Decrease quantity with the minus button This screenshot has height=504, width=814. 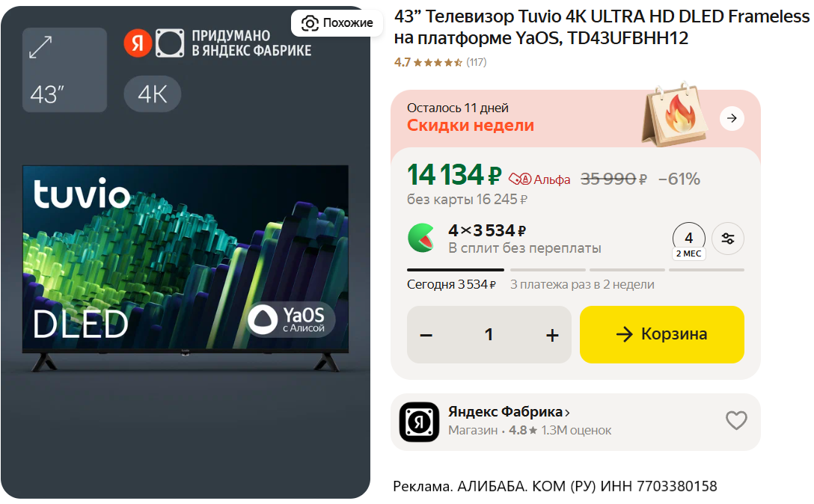[426, 335]
